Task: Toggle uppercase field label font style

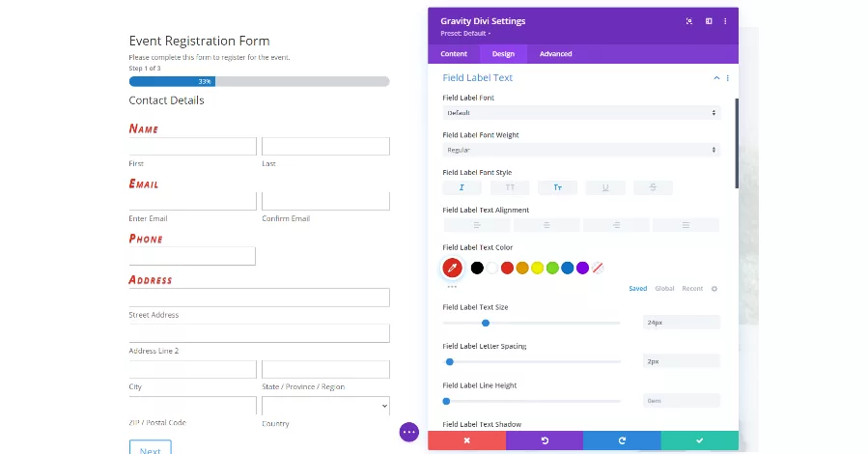Action: 510,187
